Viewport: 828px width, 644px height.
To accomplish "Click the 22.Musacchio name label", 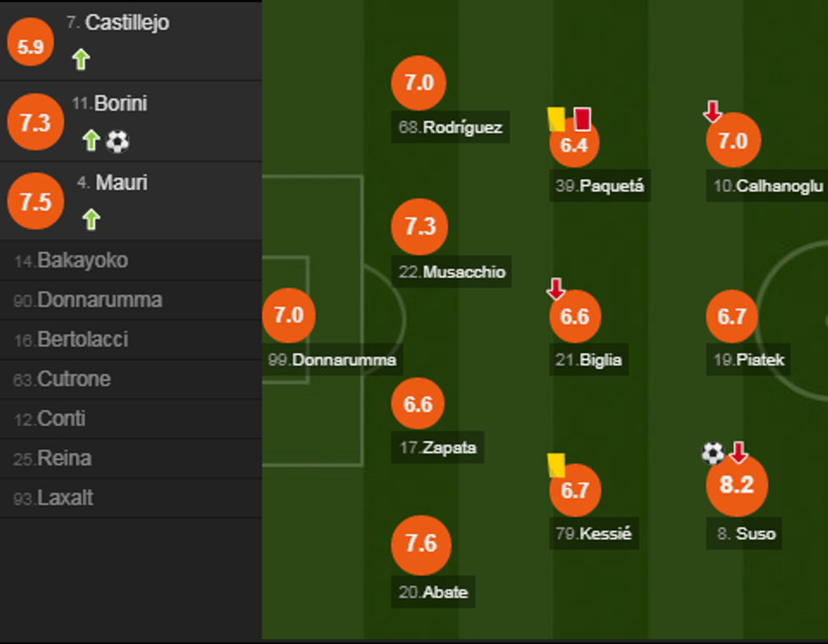I will (x=452, y=272).
